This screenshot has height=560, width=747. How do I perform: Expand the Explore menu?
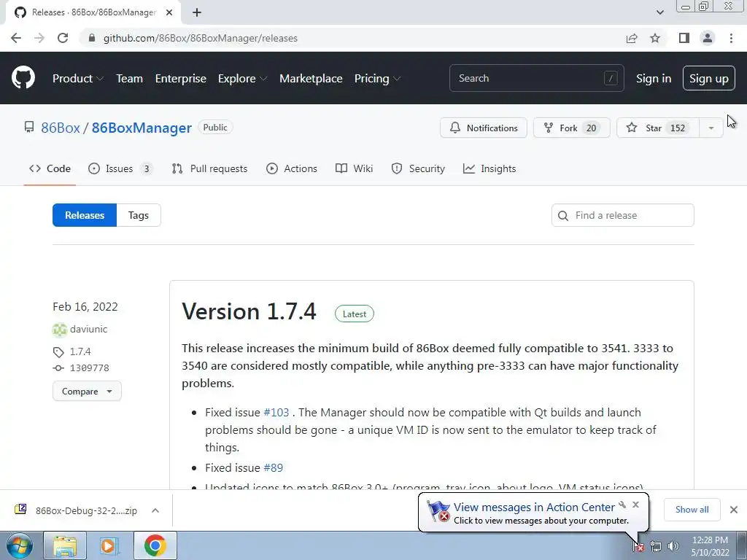[x=242, y=79]
